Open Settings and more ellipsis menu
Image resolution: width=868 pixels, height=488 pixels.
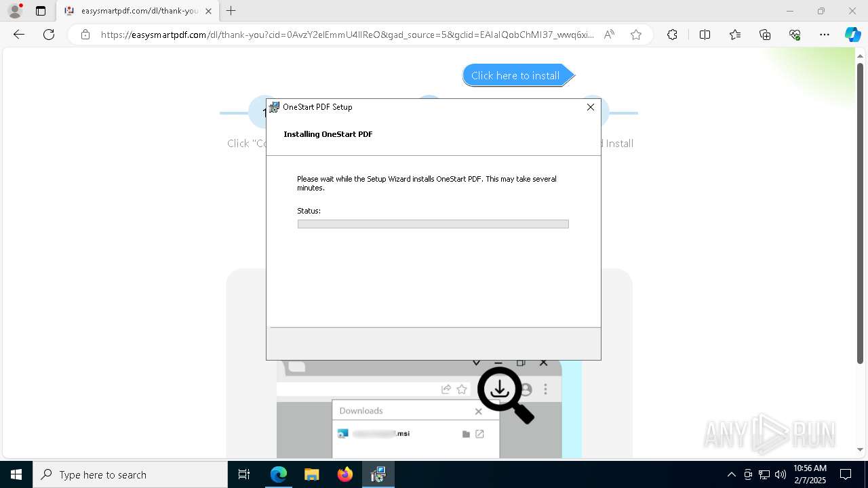tap(825, 35)
